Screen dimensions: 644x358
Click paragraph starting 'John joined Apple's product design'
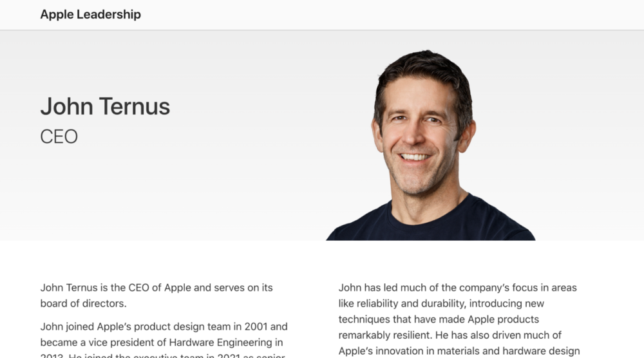click(164, 341)
